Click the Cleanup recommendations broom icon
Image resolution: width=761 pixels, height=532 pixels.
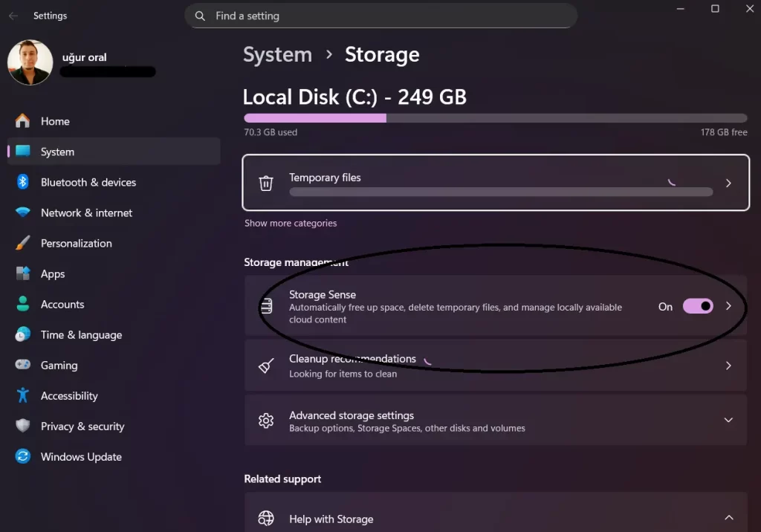pos(266,366)
